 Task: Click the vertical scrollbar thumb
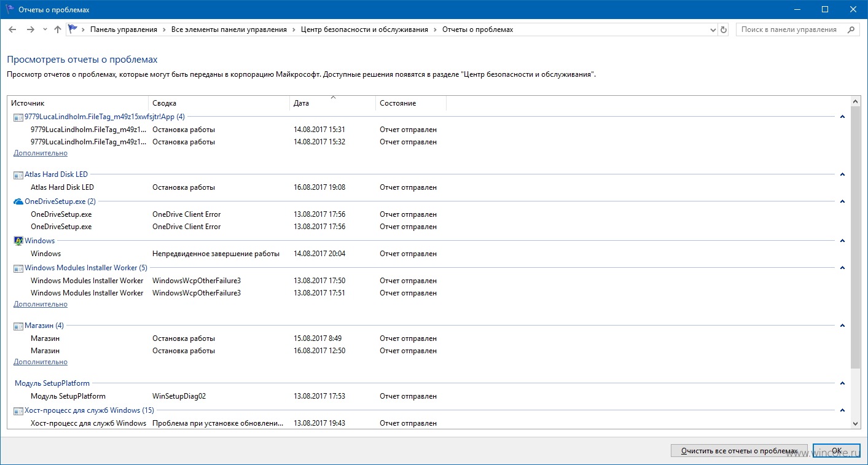click(856, 238)
